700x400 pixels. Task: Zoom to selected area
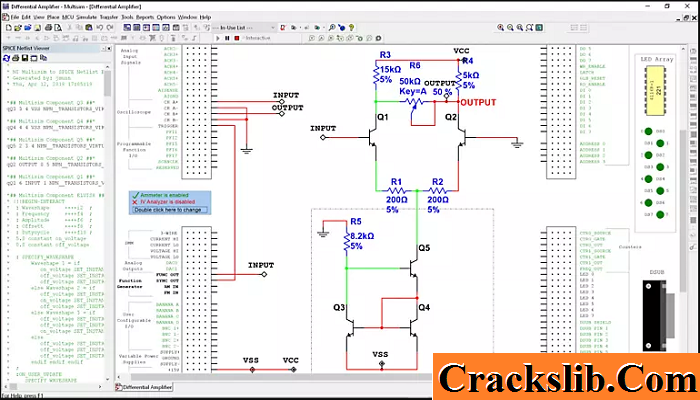coord(520,28)
